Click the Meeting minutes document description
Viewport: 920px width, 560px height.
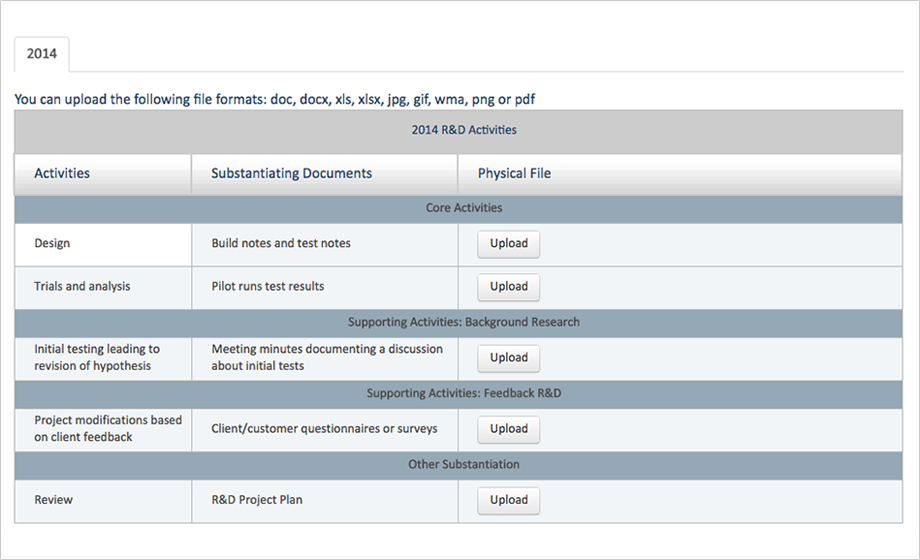point(326,357)
